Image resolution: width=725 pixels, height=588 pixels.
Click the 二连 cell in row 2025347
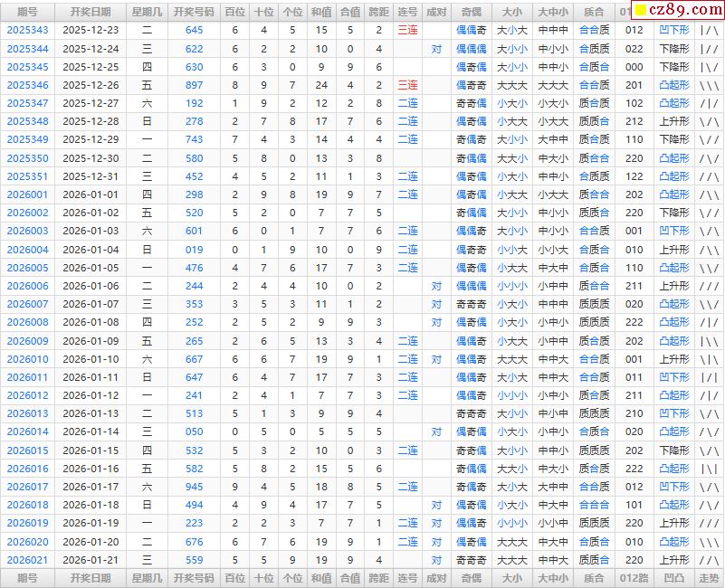point(408,103)
